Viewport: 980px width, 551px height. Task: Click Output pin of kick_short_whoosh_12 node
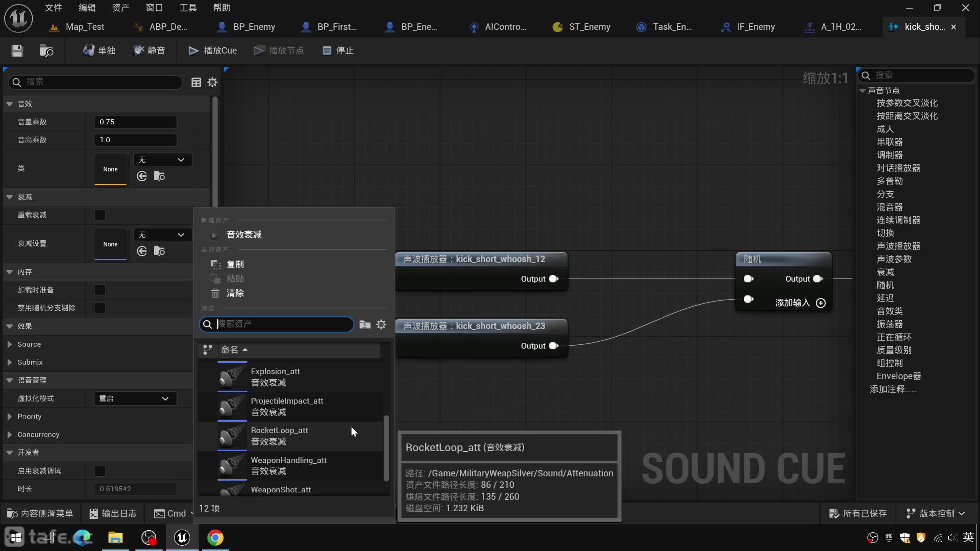(554, 279)
